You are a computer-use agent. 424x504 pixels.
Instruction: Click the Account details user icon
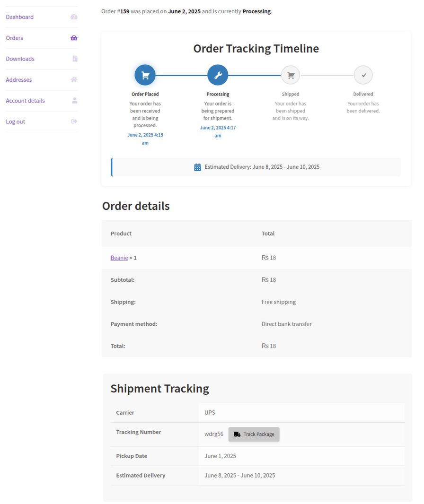click(75, 100)
